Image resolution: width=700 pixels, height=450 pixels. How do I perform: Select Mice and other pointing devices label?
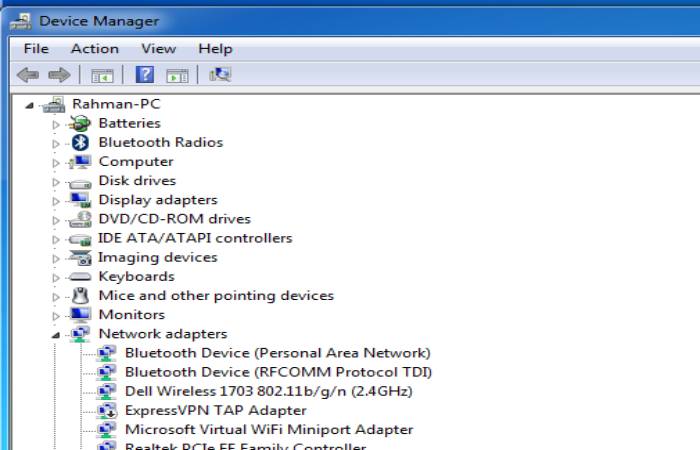216,296
